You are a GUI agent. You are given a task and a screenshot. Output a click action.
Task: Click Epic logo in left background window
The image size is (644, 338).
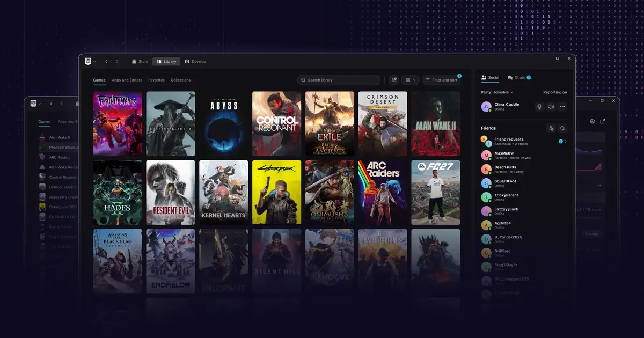coord(33,104)
